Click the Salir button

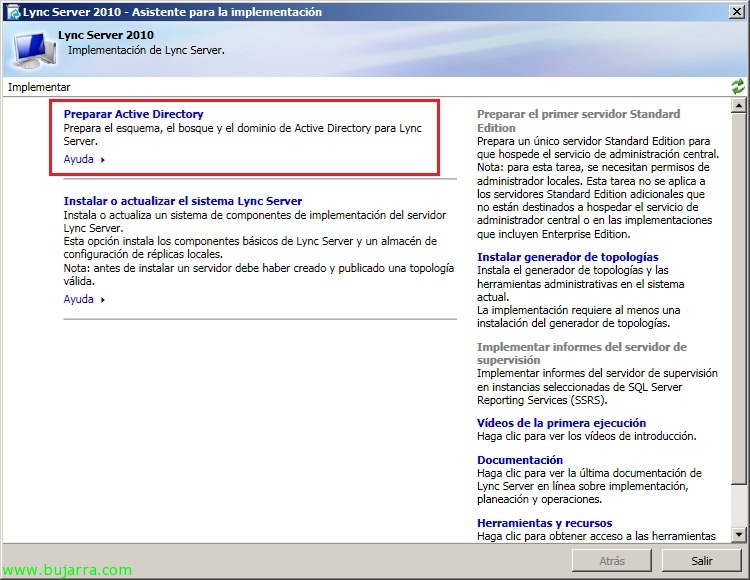pyautogui.click(x=702, y=560)
